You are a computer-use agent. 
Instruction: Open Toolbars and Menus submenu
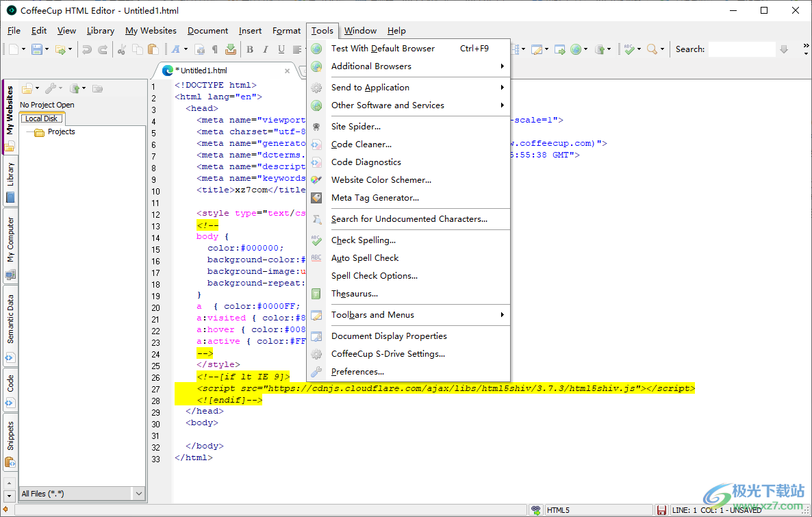[409, 315]
